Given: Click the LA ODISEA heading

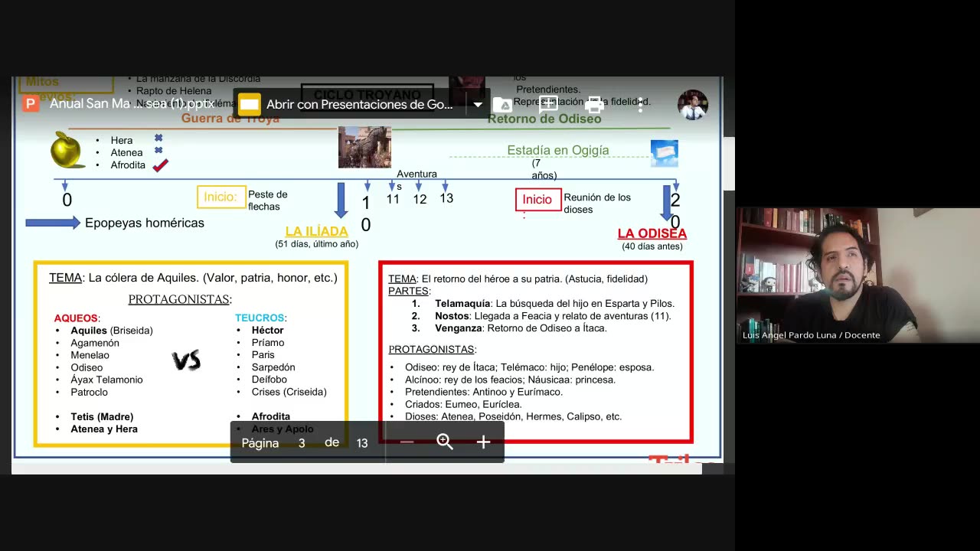Looking at the screenshot, I should [652, 233].
